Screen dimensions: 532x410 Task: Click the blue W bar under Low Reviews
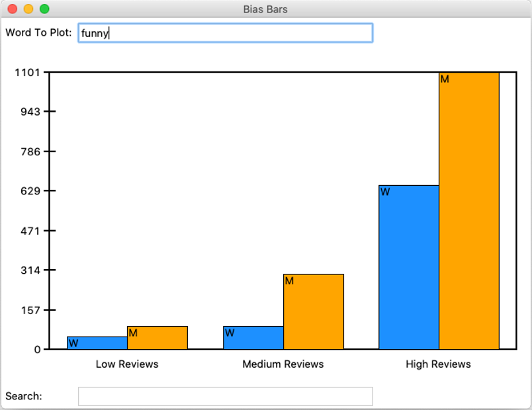click(96, 343)
